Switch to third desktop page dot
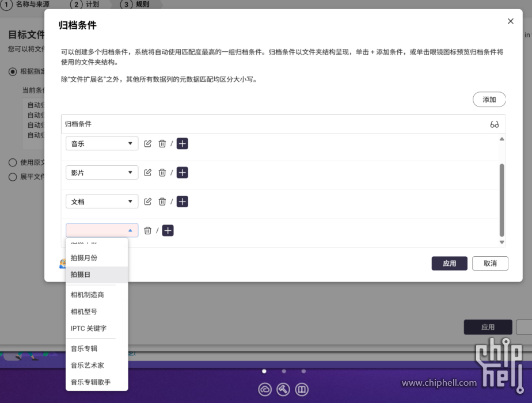The width and height of the screenshot is (532, 403). click(303, 371)
